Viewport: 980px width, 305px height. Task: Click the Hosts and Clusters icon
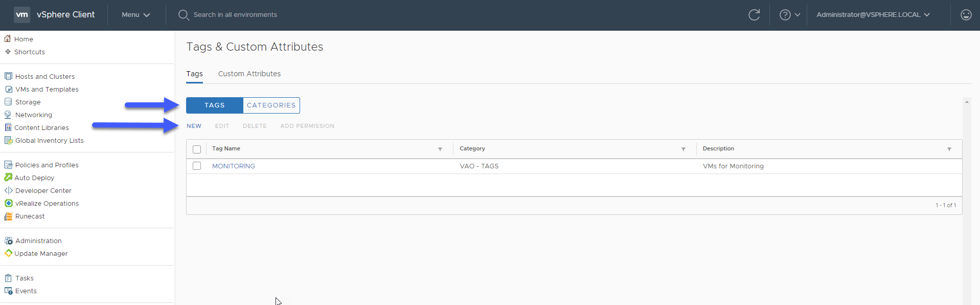tap(8, 76)
